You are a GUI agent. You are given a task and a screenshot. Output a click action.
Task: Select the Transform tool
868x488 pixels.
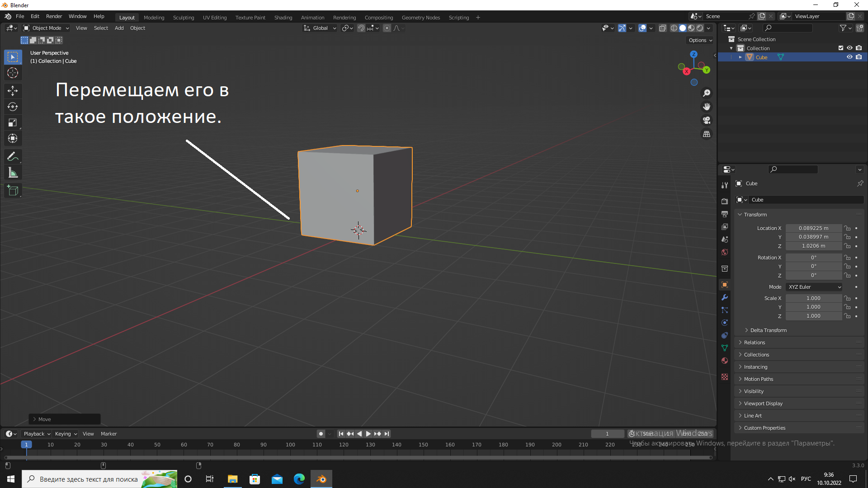(13, 138)
